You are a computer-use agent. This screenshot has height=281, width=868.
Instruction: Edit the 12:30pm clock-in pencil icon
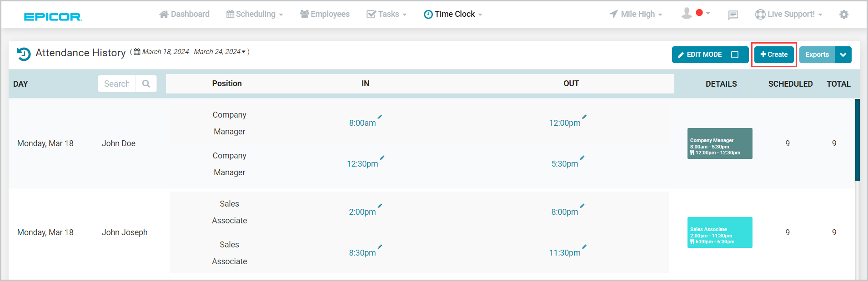point(382,158)
